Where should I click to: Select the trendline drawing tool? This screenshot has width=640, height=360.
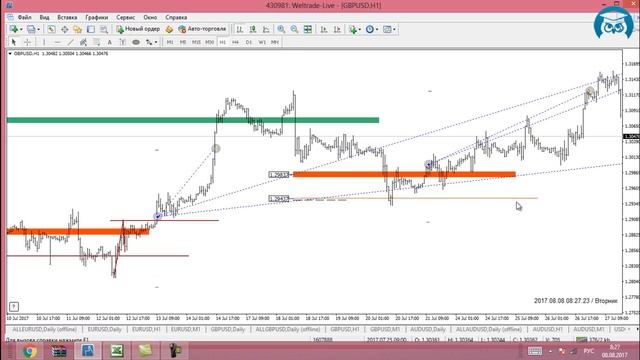pyautogui.click(x=70, y=42)
